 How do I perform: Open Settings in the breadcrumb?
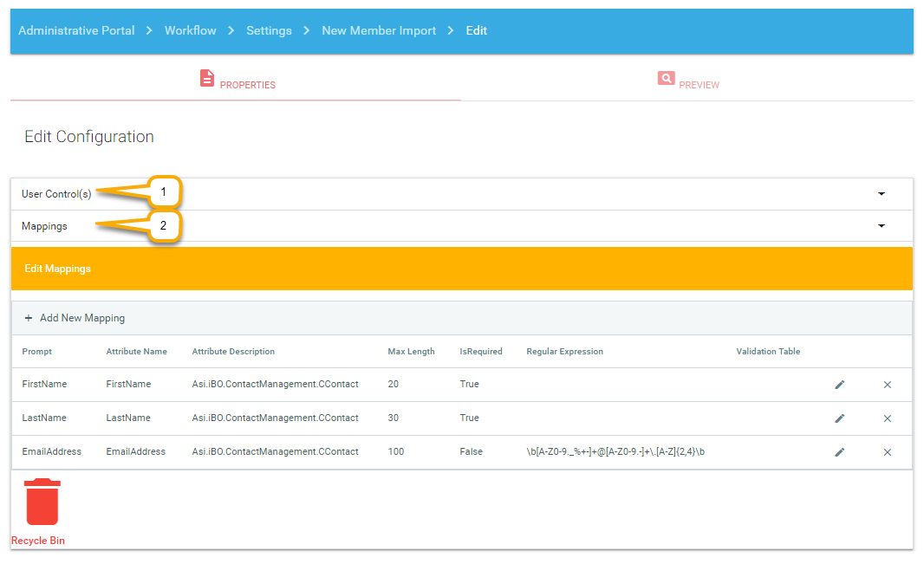coord(269,30)
